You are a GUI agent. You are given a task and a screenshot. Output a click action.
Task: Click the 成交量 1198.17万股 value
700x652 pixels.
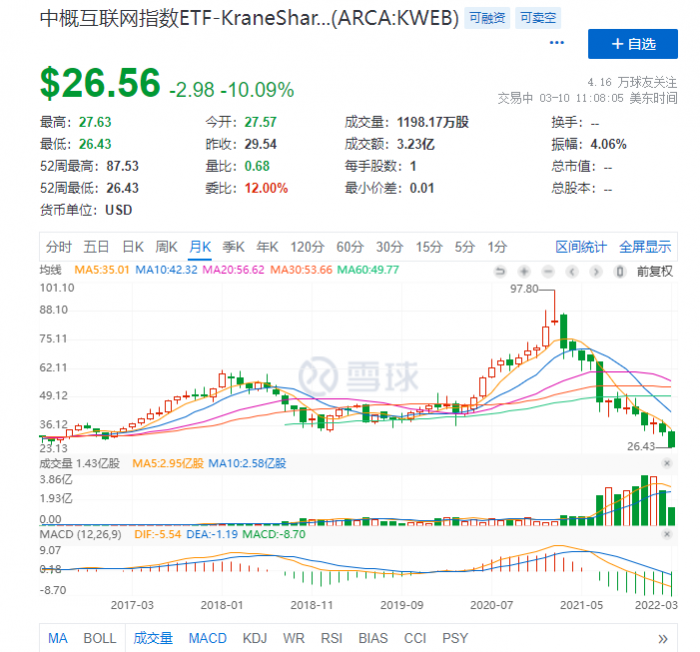point(433,122)
